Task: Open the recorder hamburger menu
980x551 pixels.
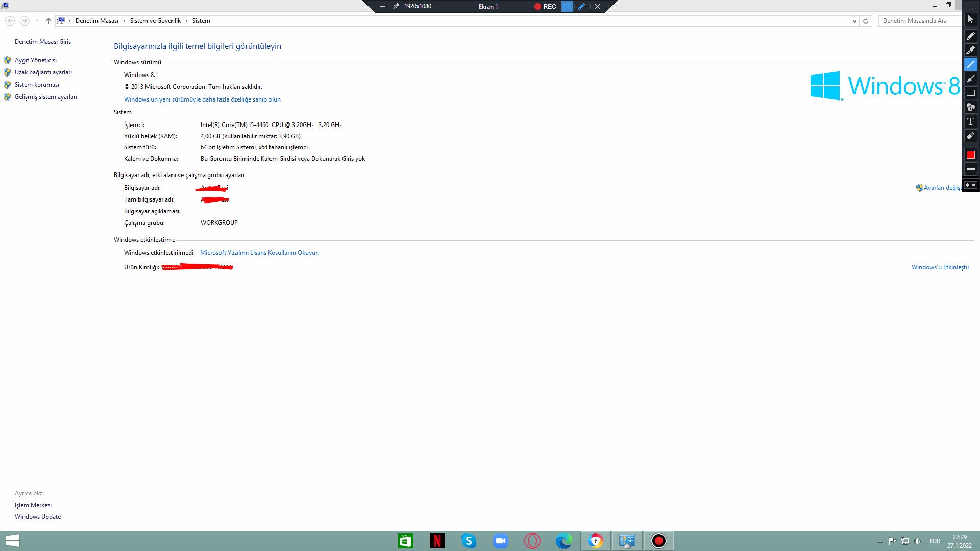Action: pos(382,7)
